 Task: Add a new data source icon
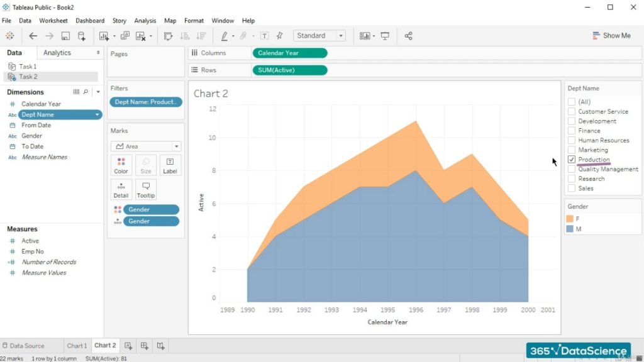[81, 36]
